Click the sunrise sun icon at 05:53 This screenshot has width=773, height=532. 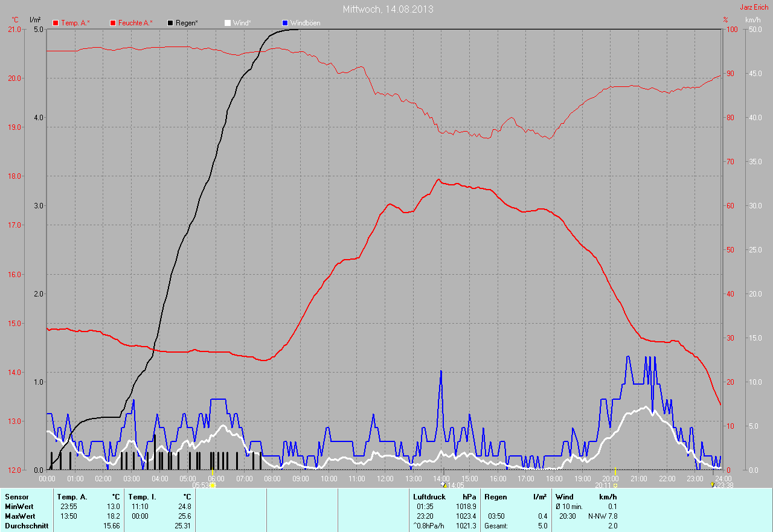213,485
